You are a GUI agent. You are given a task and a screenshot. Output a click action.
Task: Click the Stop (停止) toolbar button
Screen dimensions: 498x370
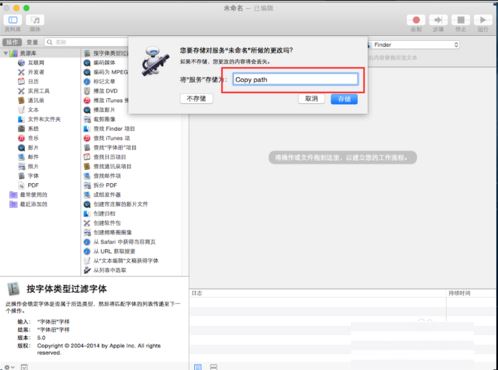click(461, 20)
